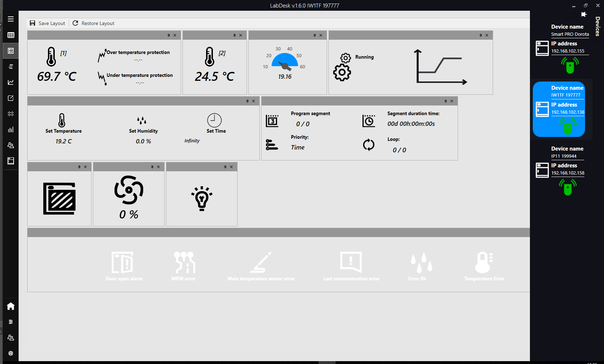Click the Main temperature sensor error icon

(261, 262)
